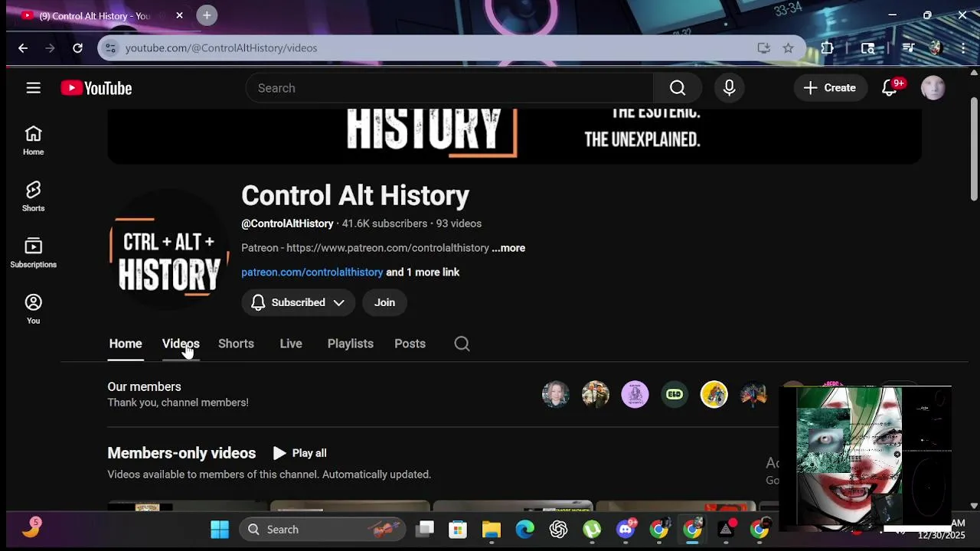
Task: Open the browser media controls icon
Action: pos(908,47)
